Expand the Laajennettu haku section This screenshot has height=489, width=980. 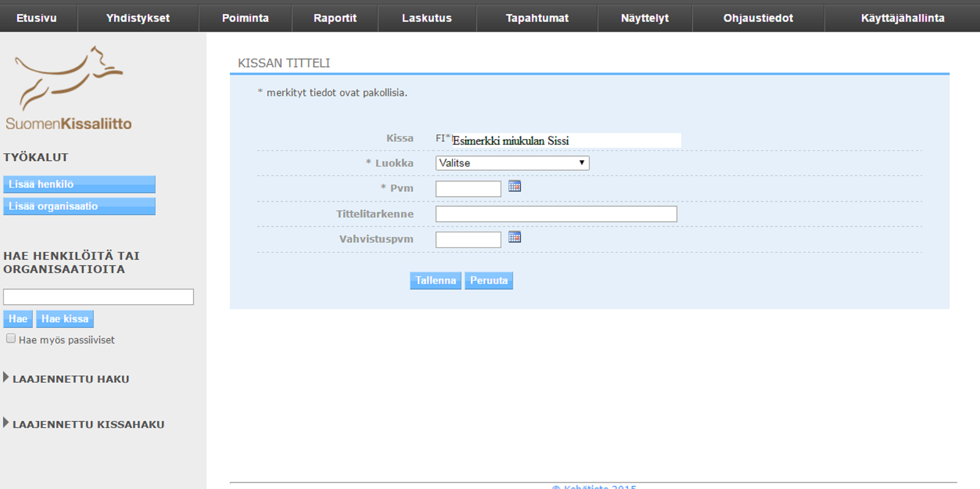pyautogui.click(x=67, y=379)
